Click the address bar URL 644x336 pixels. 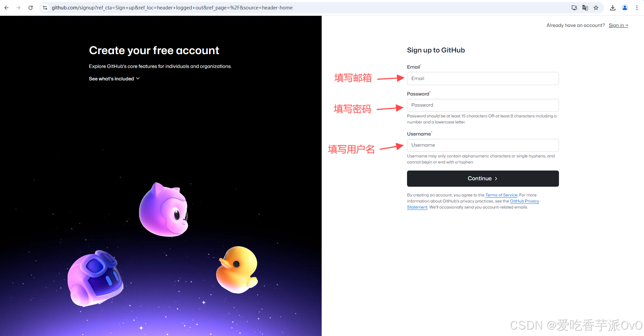tap(172, 8)
